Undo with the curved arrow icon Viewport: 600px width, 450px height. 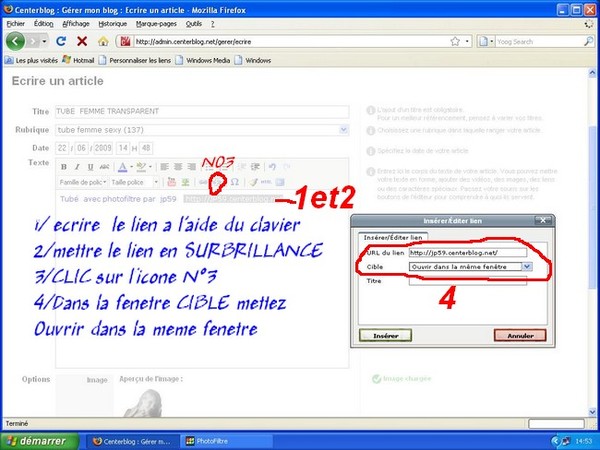pyautogui.click(x=272, y=167)
